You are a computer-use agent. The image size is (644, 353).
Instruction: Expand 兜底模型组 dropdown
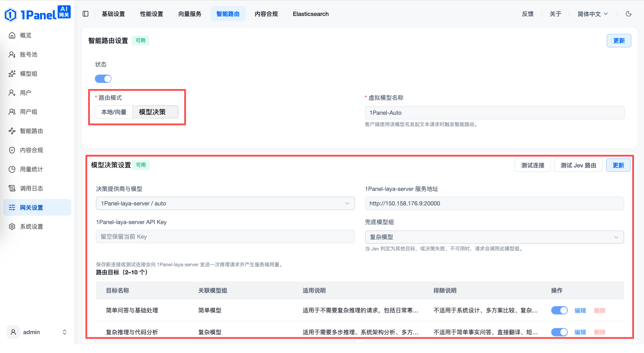(494, 237)
